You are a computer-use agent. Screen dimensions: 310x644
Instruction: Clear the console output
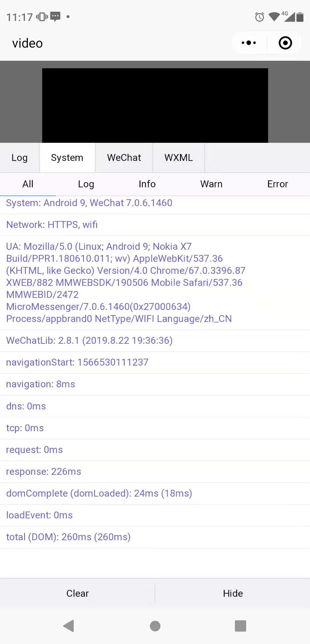[x=77, y=593]
